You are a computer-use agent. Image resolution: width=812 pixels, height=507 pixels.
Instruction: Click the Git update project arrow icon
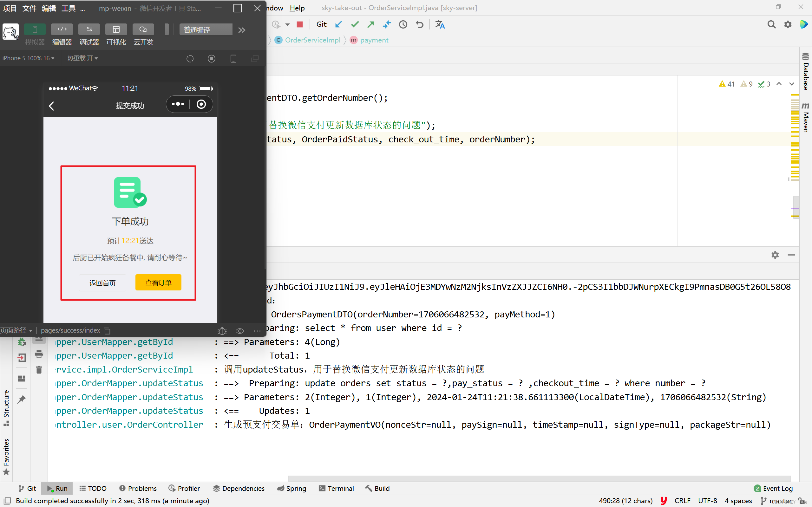coord(338,24)
